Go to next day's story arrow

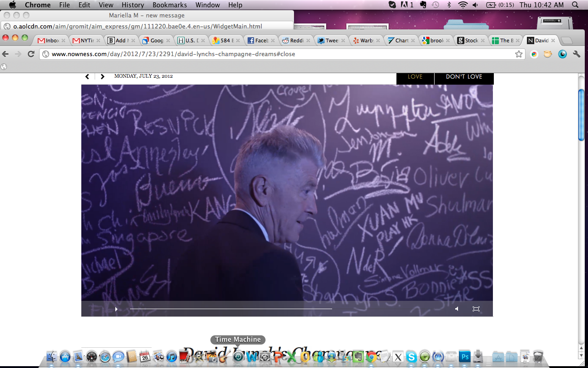click(102, 77)
